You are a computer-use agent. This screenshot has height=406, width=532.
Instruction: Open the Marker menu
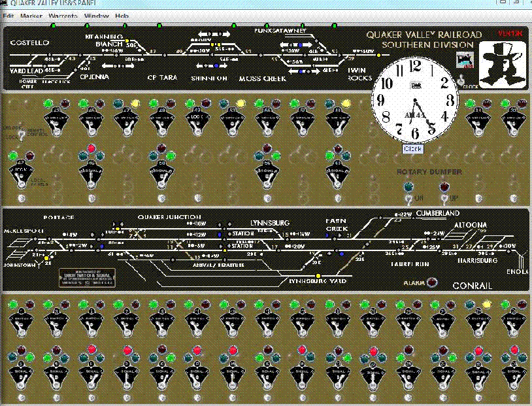(31, 16)
